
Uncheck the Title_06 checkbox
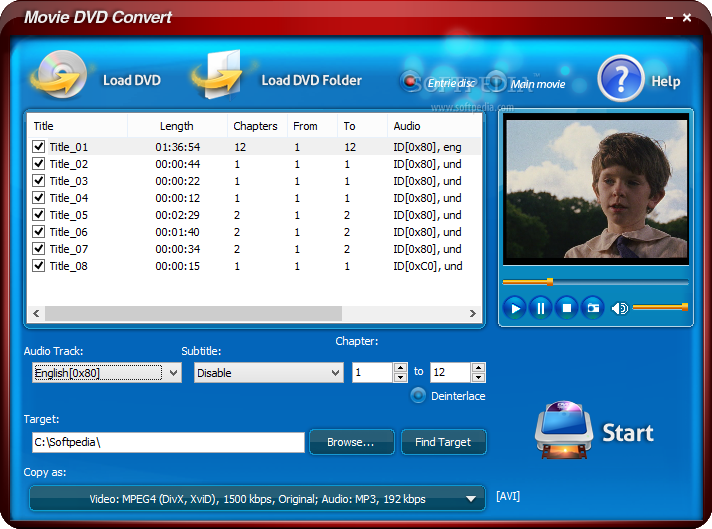[x=39, y=232]
